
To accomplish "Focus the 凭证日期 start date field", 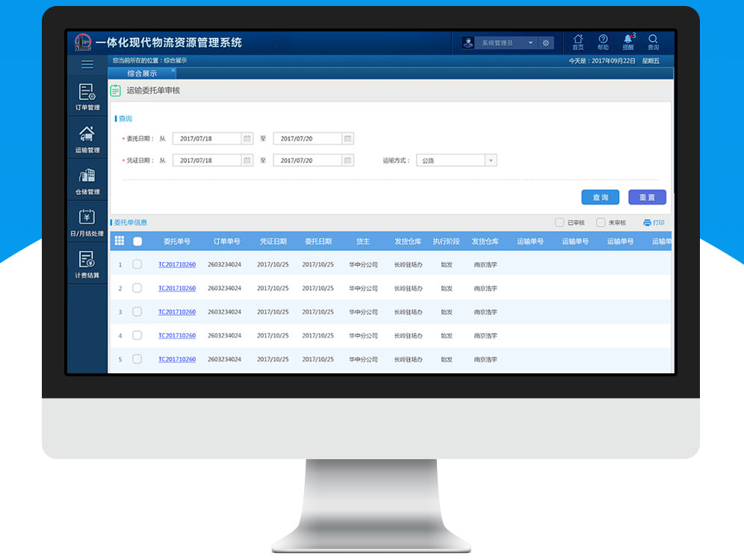I will click(x=208, y=161).
